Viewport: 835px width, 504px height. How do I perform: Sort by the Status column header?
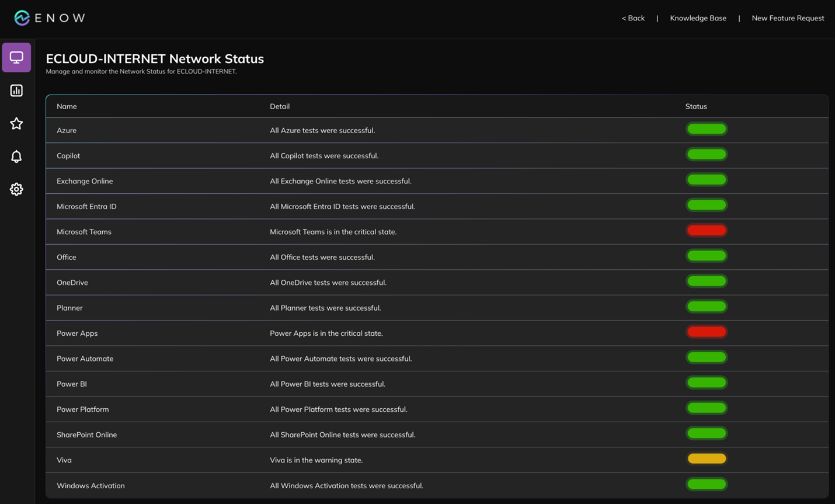pos(696,106)
